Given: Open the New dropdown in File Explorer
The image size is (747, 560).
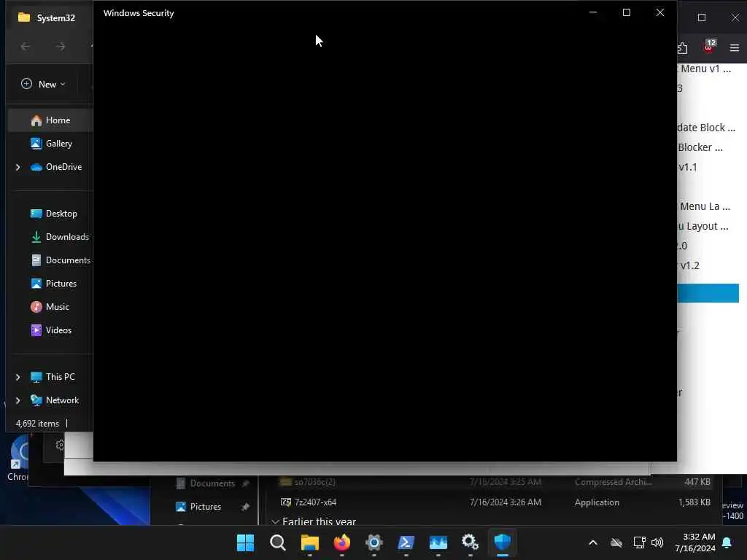Looking at the screenshot, I should click(43, 85).
